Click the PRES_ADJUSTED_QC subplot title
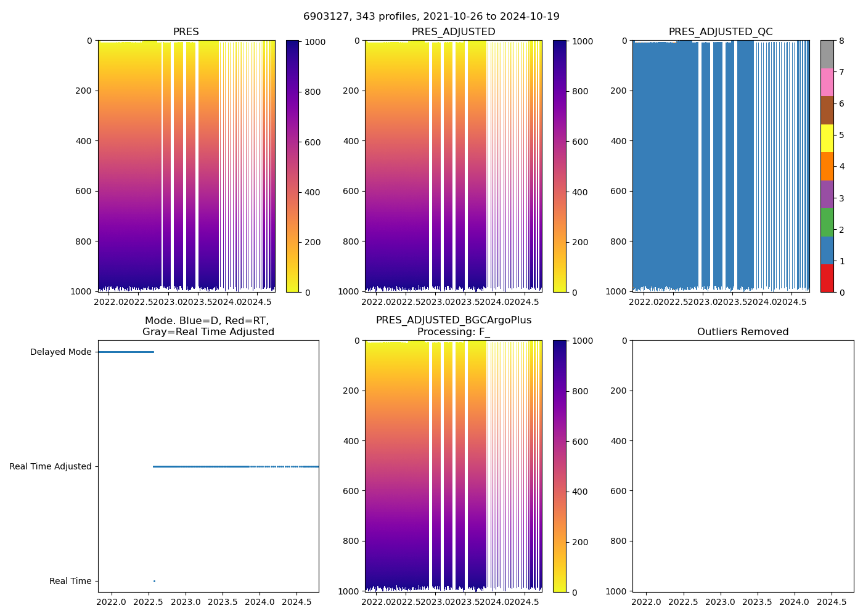 point(720,32)
